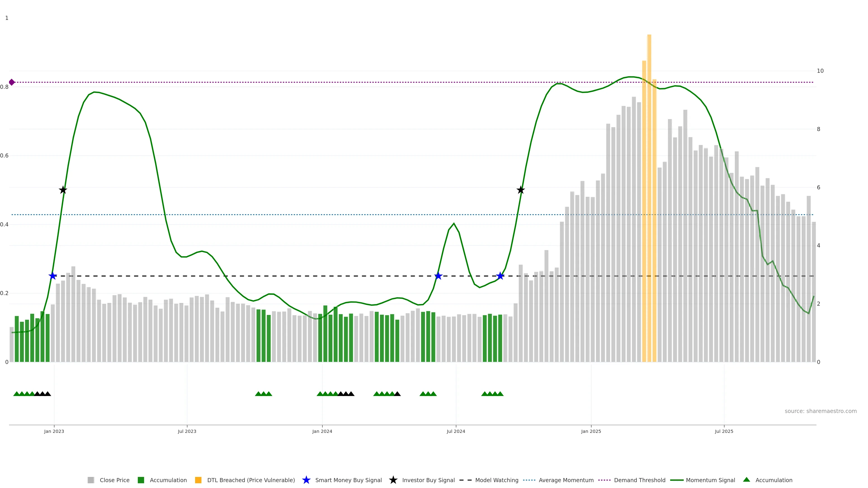The image size is (868, 488).
Task: Click the Jul 2023 x-axis tick label
Action: (x=187, y=431)
